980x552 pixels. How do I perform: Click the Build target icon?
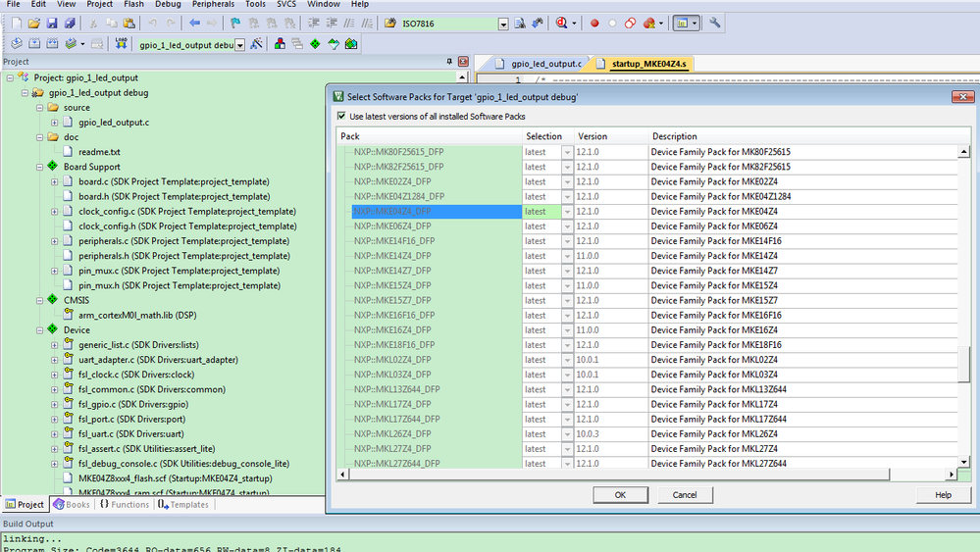pos(34,44)
